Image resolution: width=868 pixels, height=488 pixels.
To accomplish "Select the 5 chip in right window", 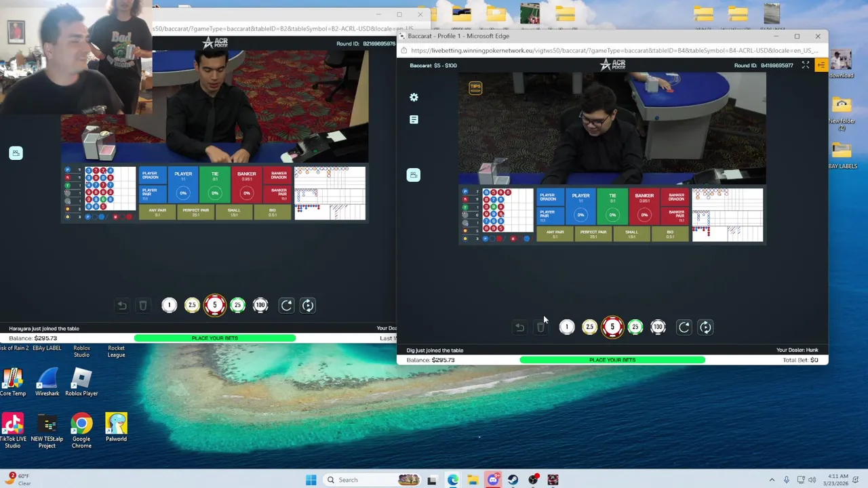I will 612,327.
